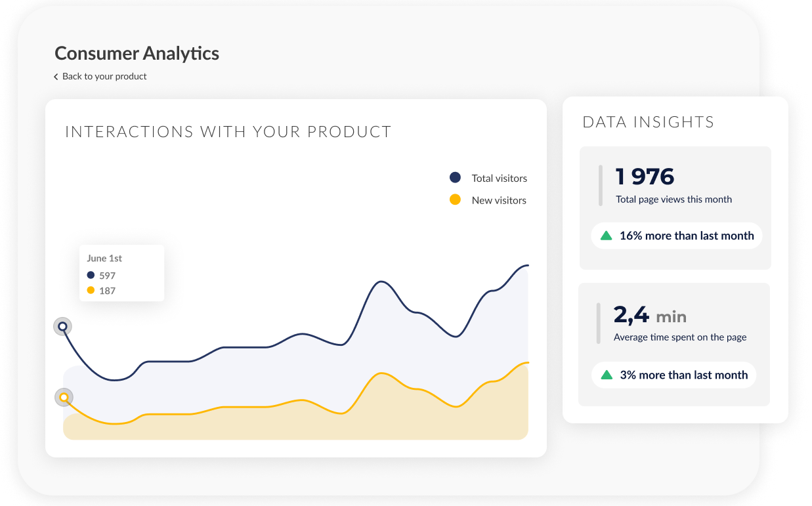Select the blue dot in the June 1st tooltip
Screen dimensions: 812x506
click(90, 276)
